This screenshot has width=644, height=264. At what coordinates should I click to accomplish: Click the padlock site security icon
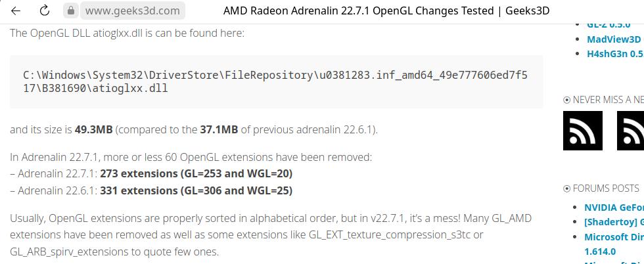click(x=72, y=11)
